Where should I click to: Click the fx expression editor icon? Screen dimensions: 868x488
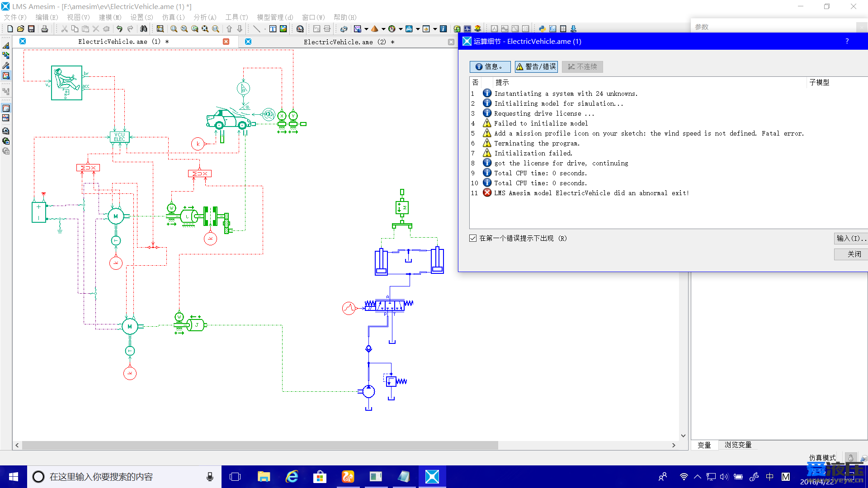[553, 29]
